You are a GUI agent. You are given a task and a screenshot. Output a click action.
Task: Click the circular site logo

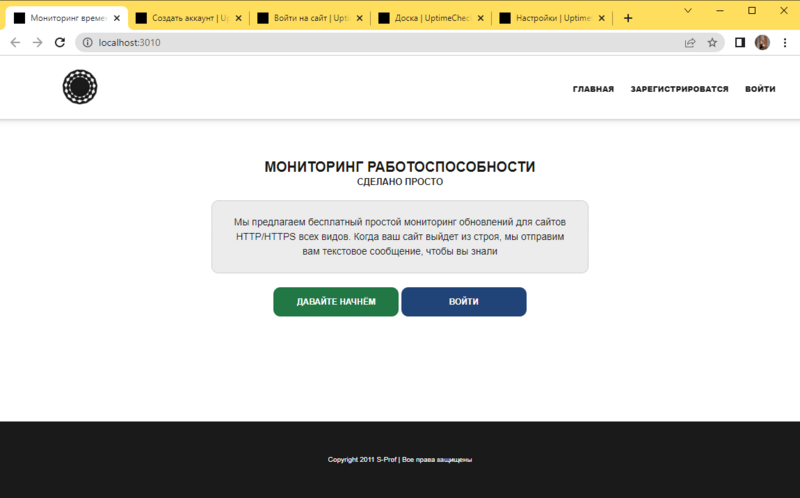pos(80,87)
